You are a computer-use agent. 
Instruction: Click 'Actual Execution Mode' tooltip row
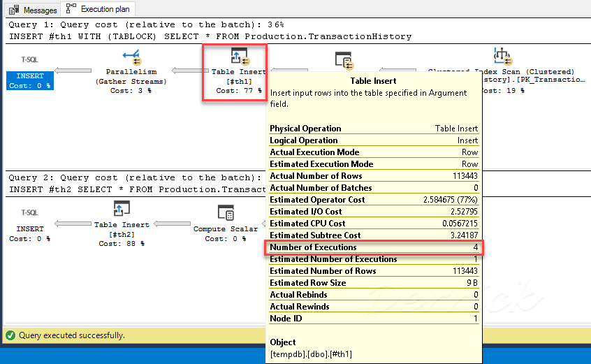pos(374,152)
